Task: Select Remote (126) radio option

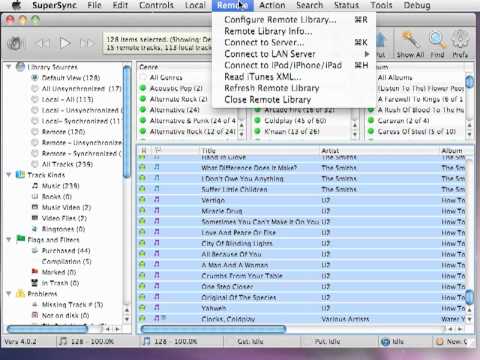Action: pos(35,132)
